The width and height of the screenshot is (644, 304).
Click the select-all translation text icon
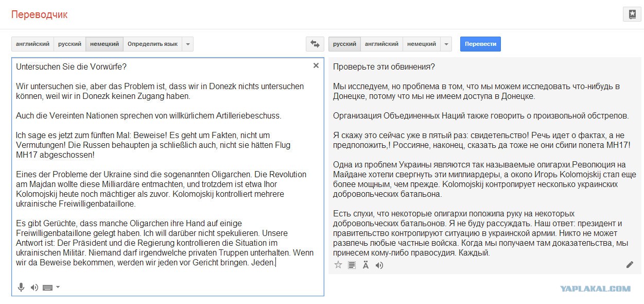[352, 265]
